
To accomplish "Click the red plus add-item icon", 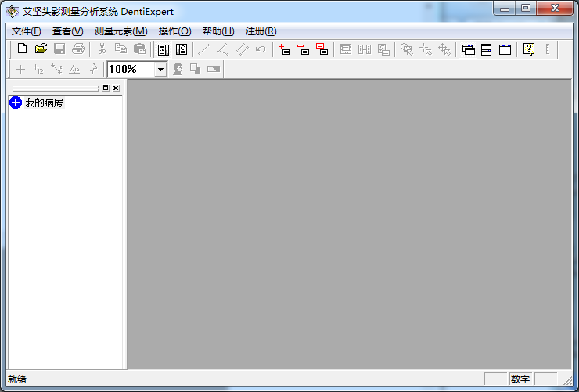I will [284, 49].
